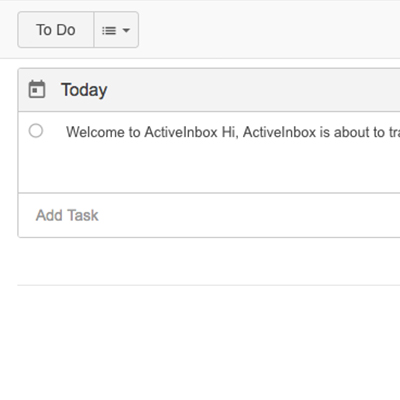Collapse the Today section header bar
Screen dimensions: 400x400
[x=209, y=90]
